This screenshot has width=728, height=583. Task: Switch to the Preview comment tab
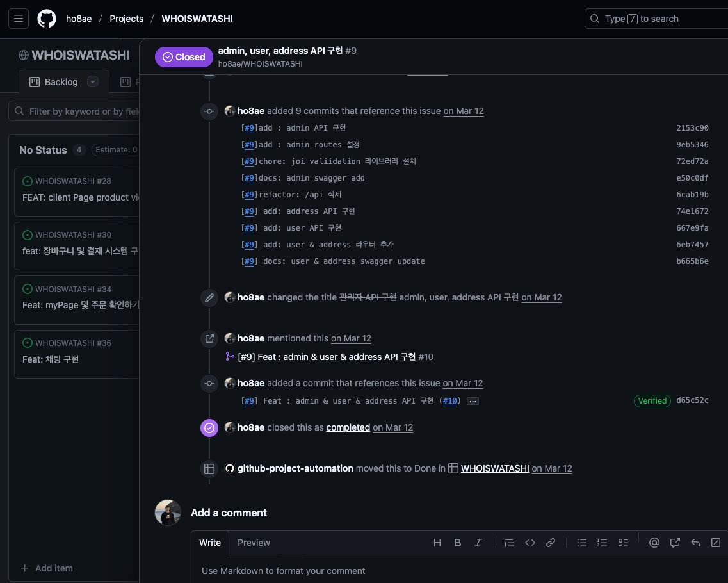[254, 543]
